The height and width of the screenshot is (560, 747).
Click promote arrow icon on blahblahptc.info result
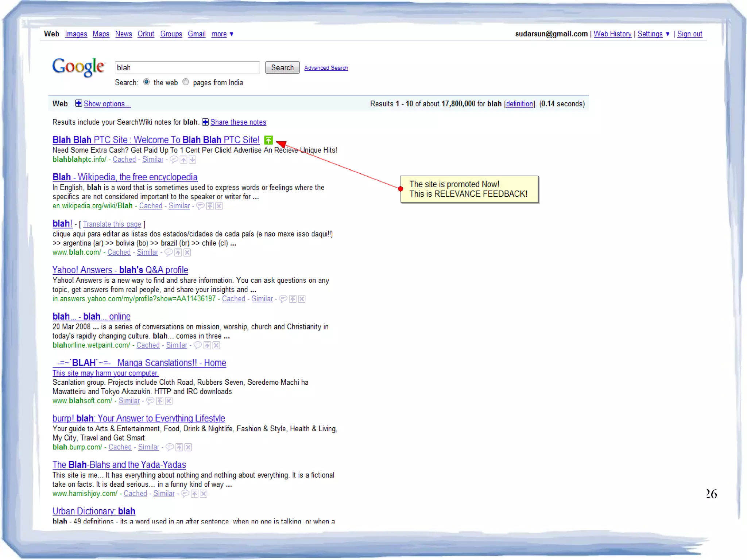tap(183, 159)
